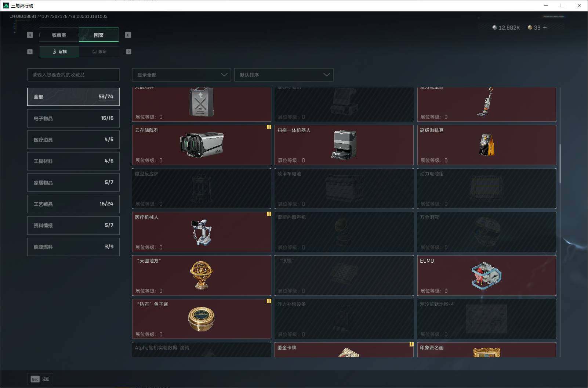
Task: Click the fuel canister item image
Action: pos(202,102)
